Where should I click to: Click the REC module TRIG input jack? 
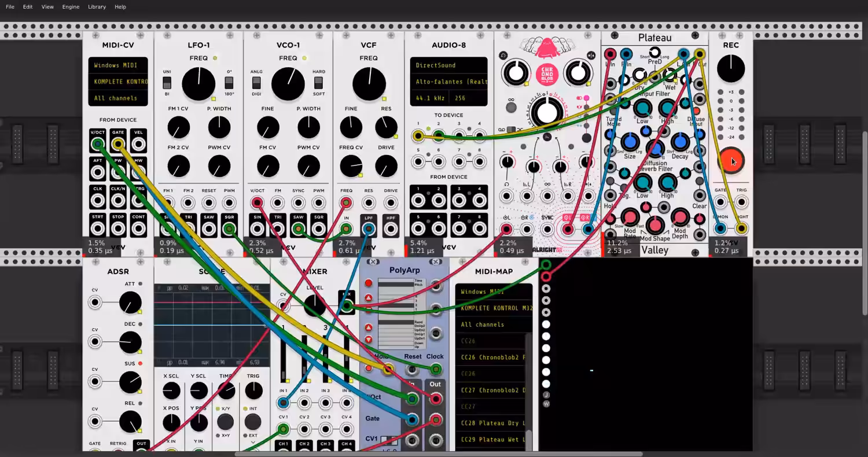tap(741, 202)
